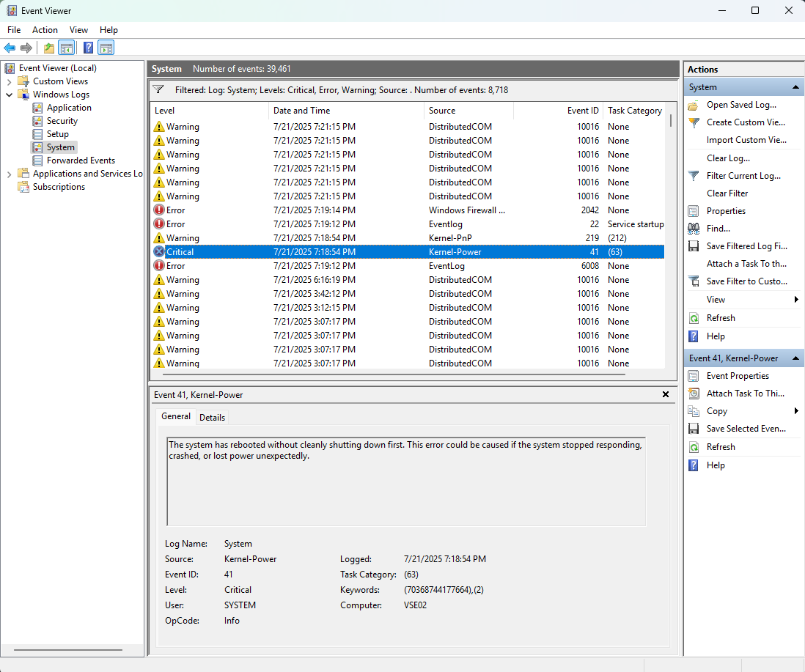The width and height of the screenshot is (805, 672).
Task: Click the Save Selected Events disk icon
Action: [x=694, y=429]
